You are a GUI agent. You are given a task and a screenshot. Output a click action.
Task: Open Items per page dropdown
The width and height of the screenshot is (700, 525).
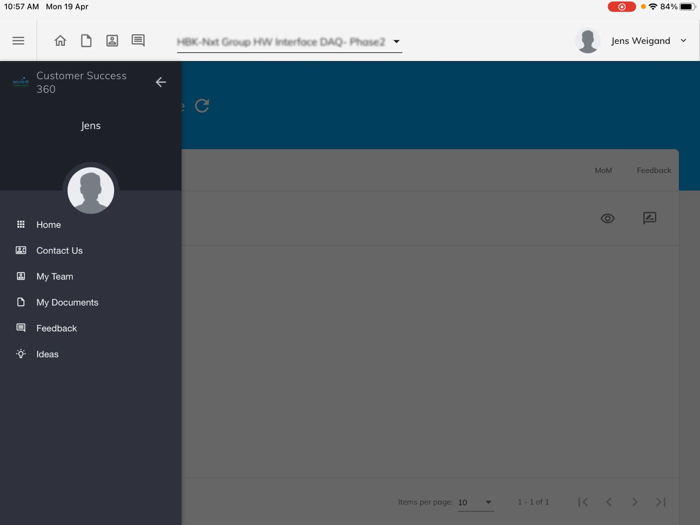tap(476, 503)
